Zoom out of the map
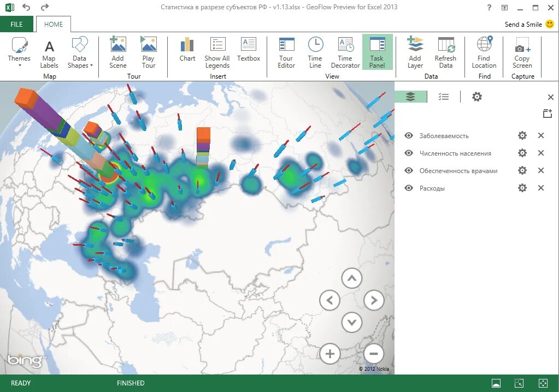Viewport: 559px width, 392px height. pyautogui.click(x=374, y=354)
